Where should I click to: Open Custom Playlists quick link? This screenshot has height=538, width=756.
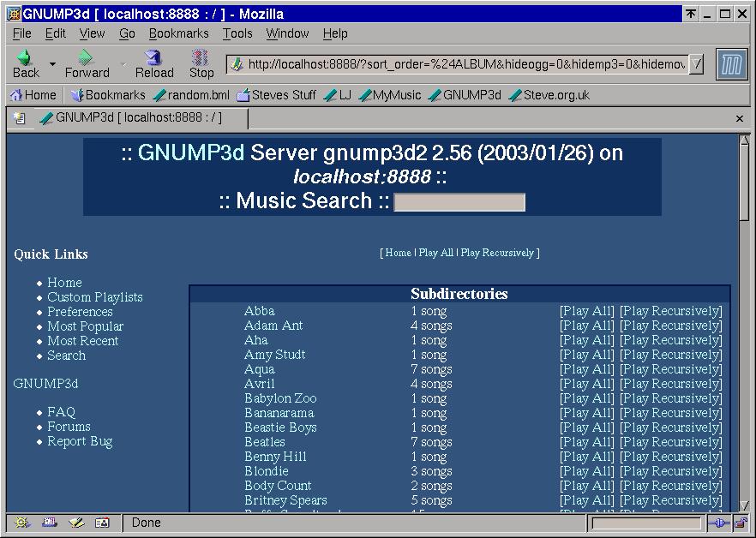coord(95,297)
